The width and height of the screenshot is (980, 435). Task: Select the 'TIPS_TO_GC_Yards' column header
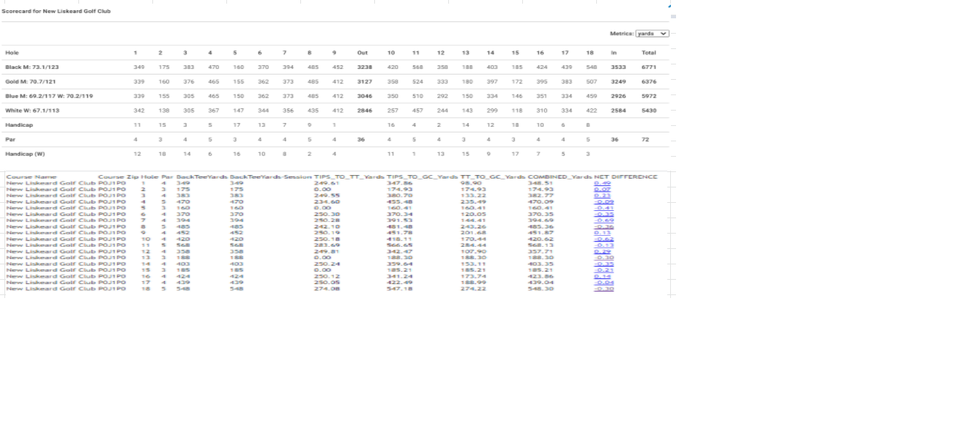pos(423,176)
